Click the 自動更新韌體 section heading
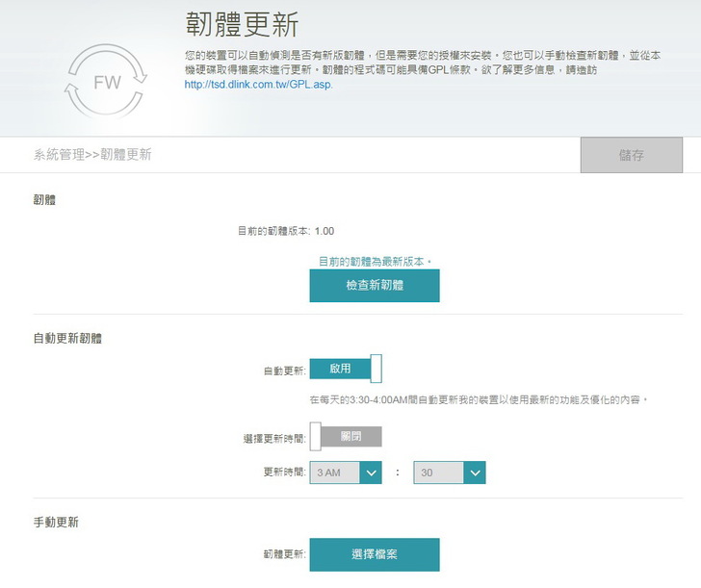 coord(67,338)
